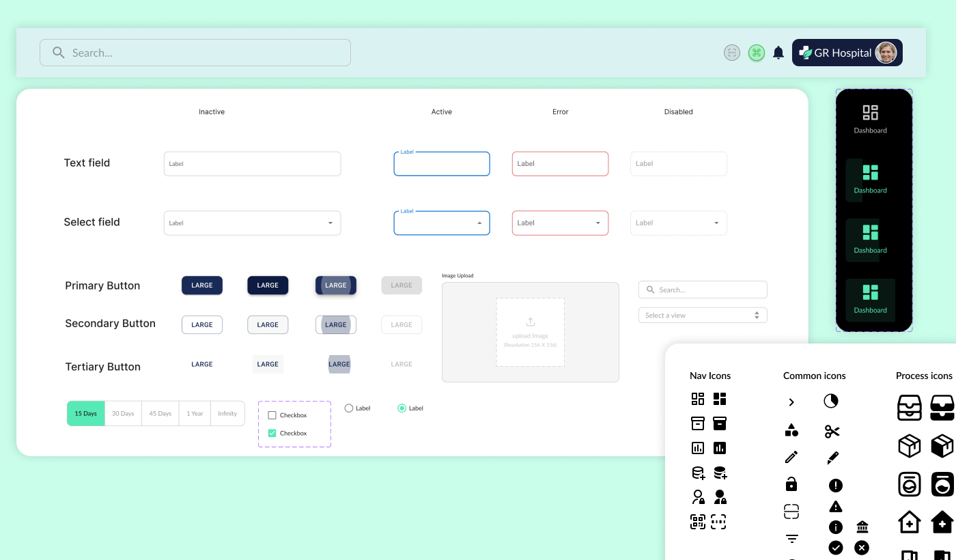Click the bar chart icon in Nav Icons

point(697,448)
